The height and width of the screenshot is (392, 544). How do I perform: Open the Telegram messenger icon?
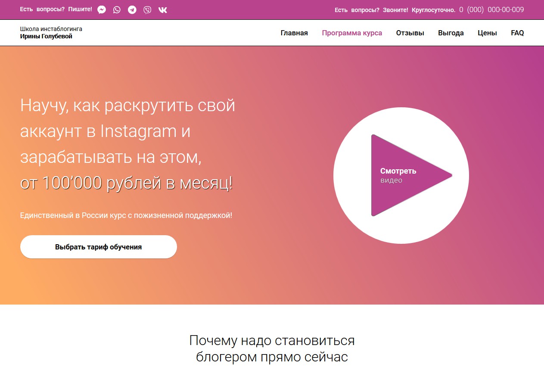[x=132, y=9]
